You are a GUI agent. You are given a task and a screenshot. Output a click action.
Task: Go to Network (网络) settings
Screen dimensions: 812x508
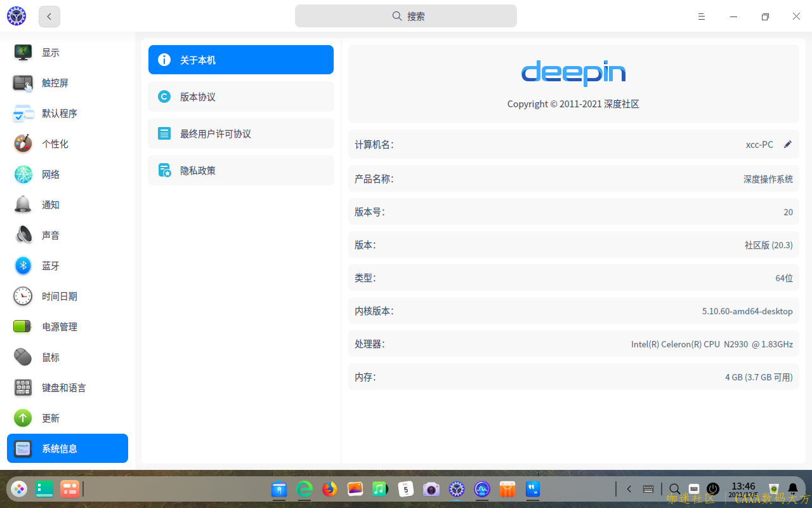(67, 175)
